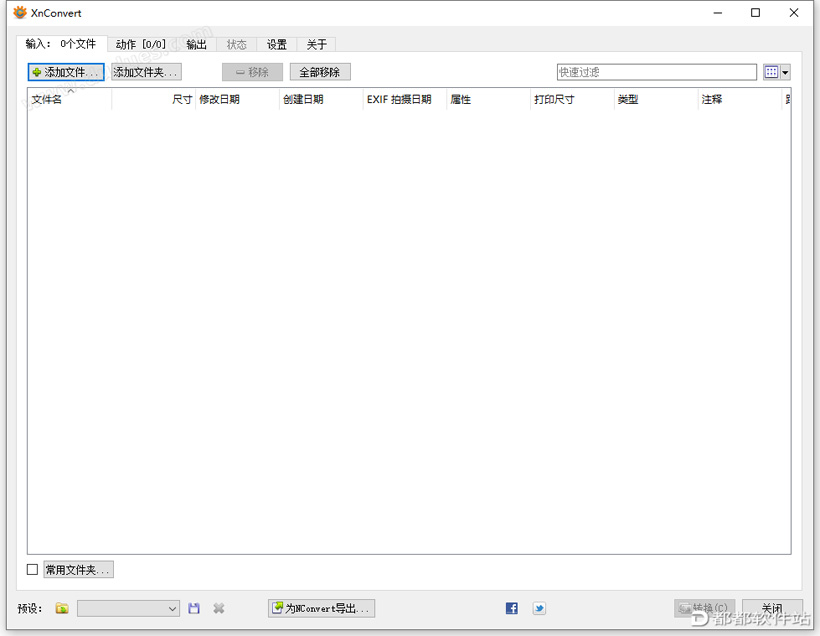Image resolution: width=820 pixels, height=636 pixels.
Task: Click the thumbnail view mode icon
Action: [x=771, y=72]
